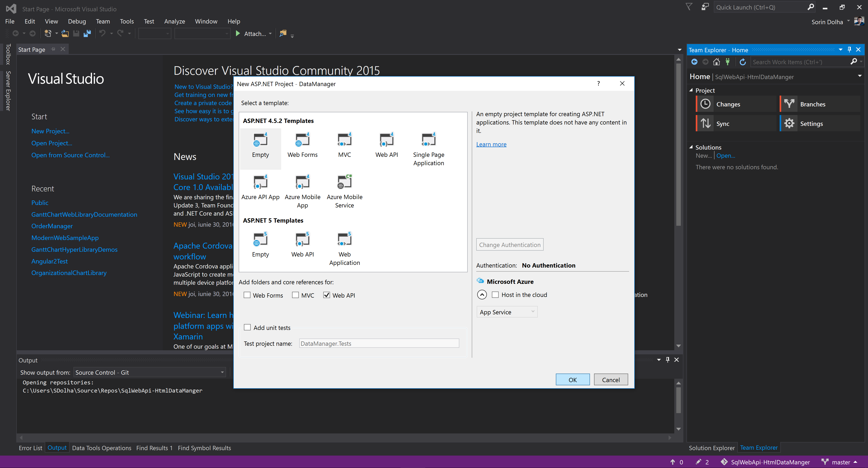
Task: Select the Single Page Application template
Action: [428, 140]
